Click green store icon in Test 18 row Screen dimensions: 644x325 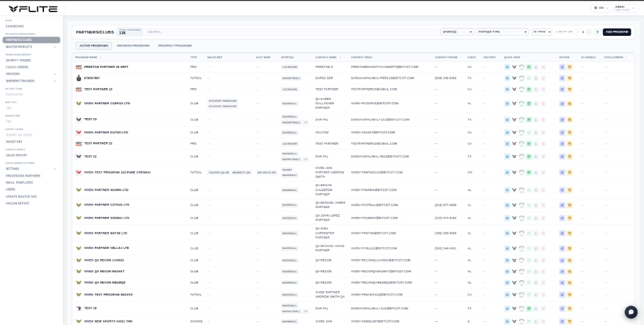point(529,309)
